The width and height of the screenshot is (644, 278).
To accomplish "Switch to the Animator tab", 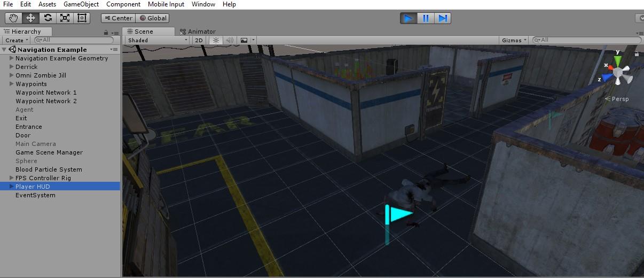I will pyautogui.click(x=198, y=32).
